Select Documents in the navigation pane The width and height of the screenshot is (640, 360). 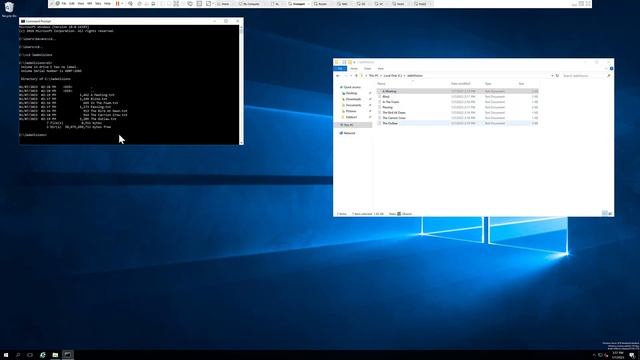pyautogui.click(x=353, y=105)
